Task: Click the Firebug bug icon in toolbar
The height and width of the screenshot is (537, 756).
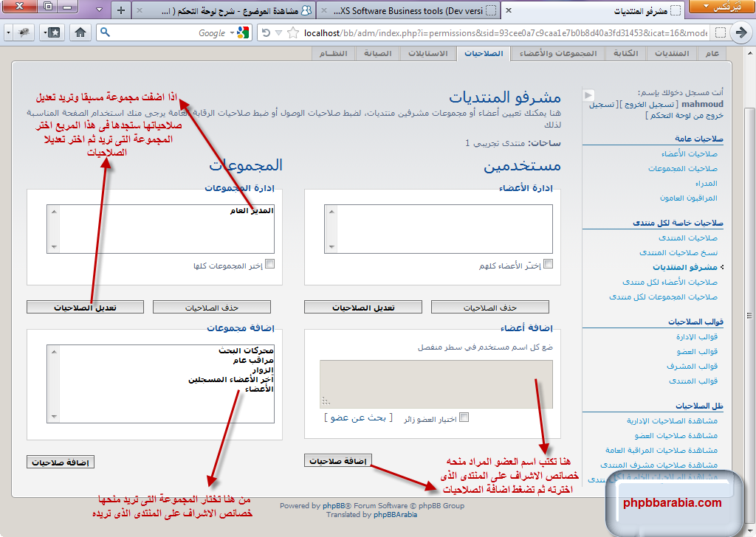Action: pos(23,32)
